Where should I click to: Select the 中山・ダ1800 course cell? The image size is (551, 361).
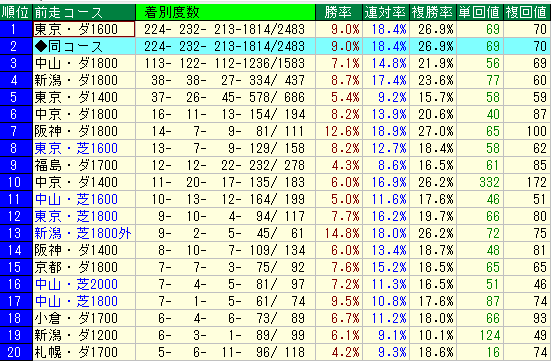84,63
